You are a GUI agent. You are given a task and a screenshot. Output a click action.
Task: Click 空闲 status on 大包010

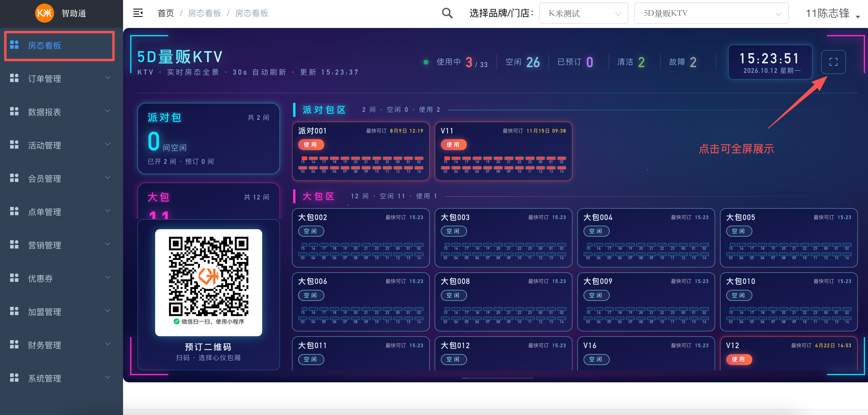739,295
